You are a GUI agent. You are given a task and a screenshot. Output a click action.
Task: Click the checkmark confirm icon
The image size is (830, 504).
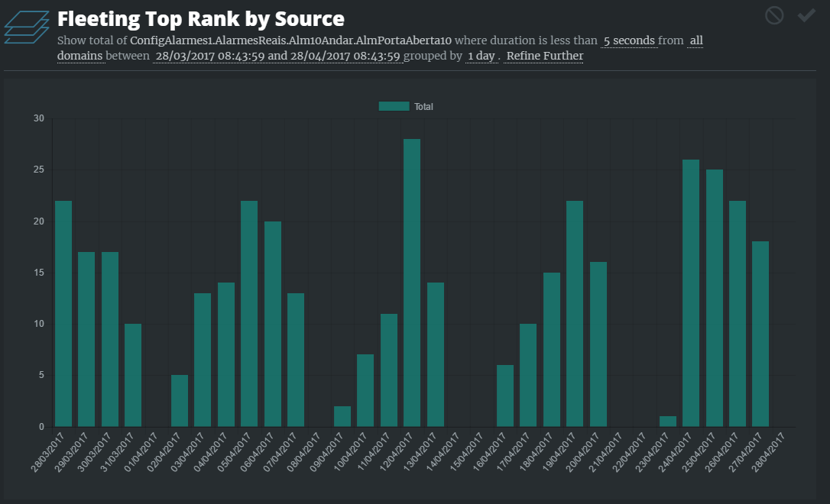806,15
